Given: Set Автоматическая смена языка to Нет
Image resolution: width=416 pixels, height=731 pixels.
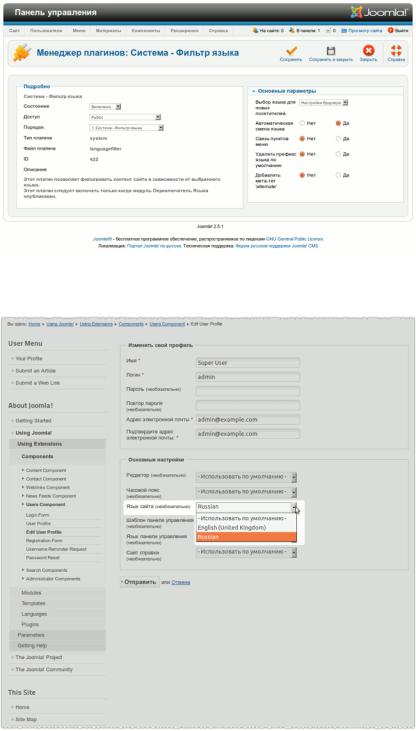Looking at the screenshot, I should pos(302,123).
